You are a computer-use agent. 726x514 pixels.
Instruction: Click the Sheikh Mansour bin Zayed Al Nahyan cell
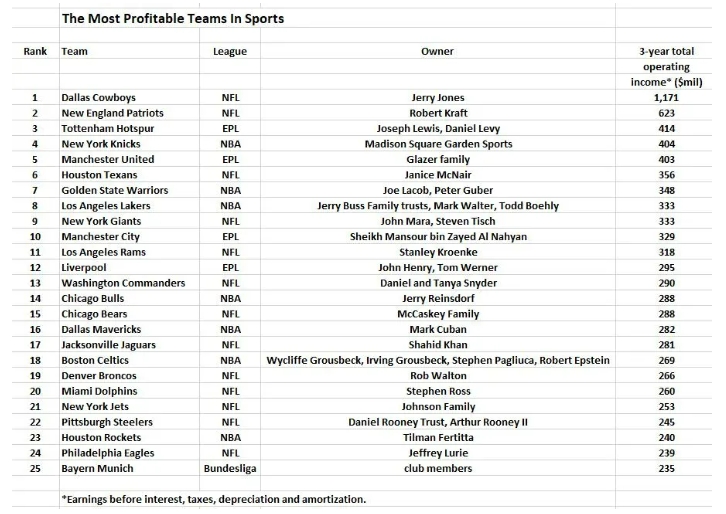click(x=438, y=237)
